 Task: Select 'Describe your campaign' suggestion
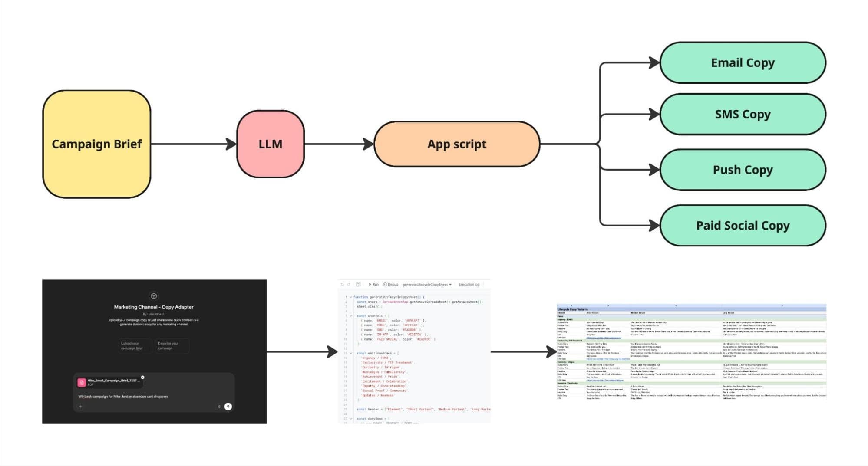(171, 346)
